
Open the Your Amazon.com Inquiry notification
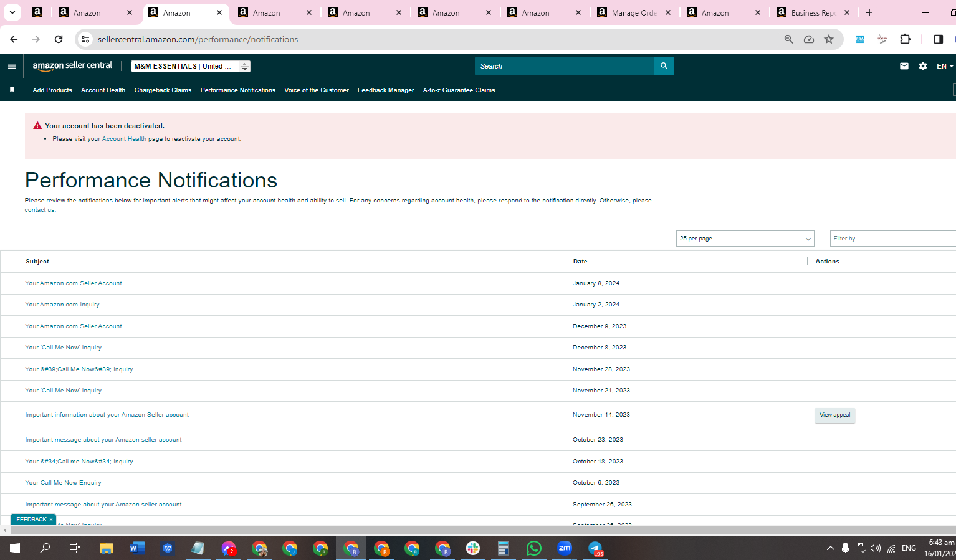point(62,305)
